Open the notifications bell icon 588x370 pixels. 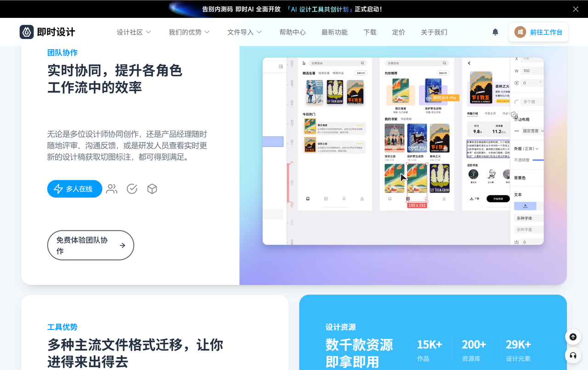point(495,32)
